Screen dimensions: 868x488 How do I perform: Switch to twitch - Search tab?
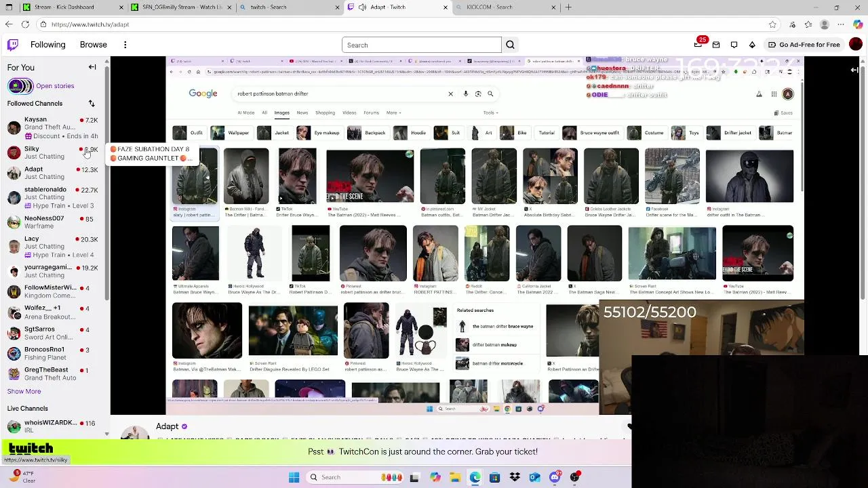pyautogui.click(x=288, y=7)
